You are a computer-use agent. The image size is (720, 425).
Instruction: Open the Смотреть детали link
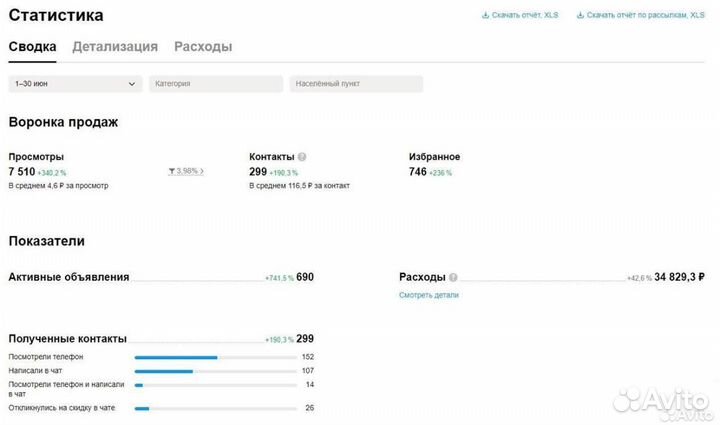[x=429, y=295]
